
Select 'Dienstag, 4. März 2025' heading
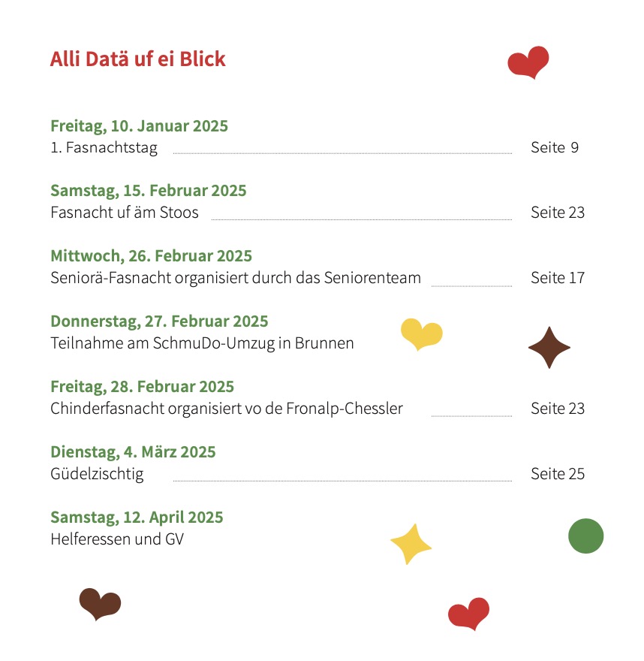(x=133, y=452)
